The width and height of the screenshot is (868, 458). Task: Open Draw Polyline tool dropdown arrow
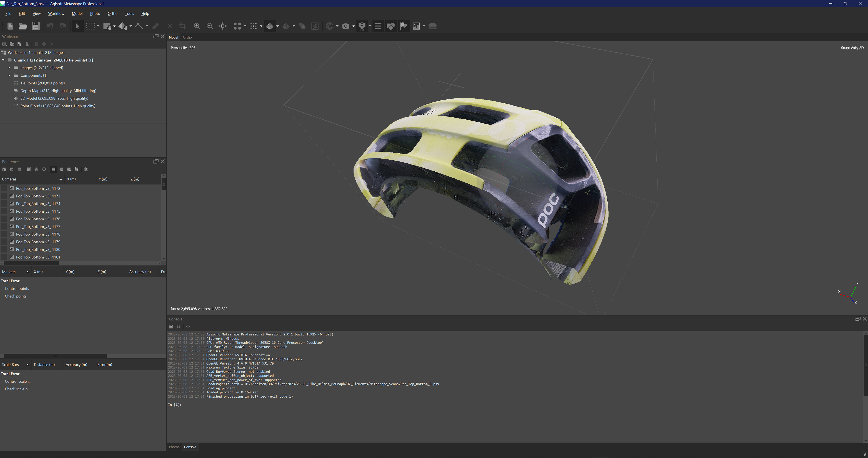point(146,26)
